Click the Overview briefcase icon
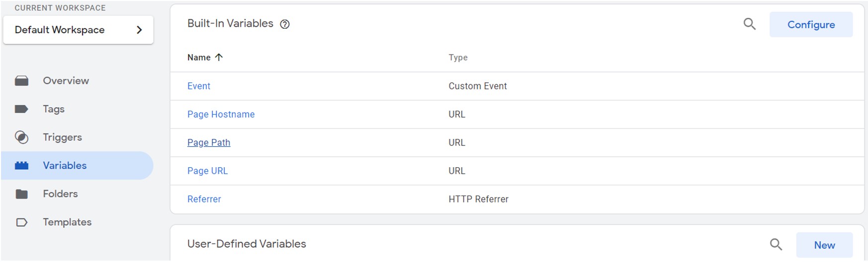This screenshot has height=263, width=868. (x=21, y=81)
